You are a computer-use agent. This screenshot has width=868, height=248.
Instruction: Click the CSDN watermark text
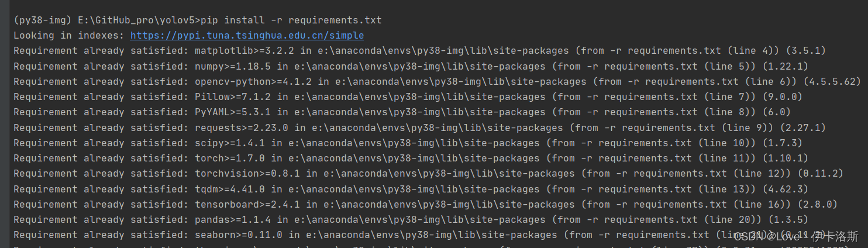pos(795,236)
